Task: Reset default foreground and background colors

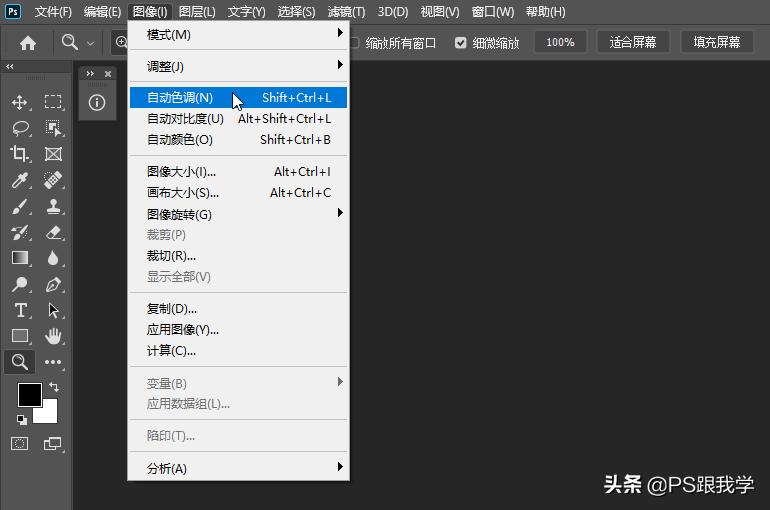Action: click(x=22, y=420)
